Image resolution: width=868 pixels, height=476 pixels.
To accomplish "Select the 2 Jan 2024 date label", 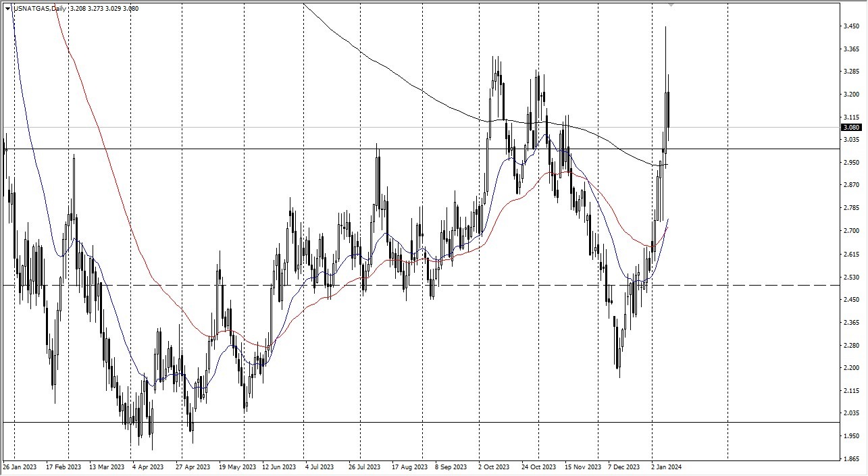I will tap(666, 467).
